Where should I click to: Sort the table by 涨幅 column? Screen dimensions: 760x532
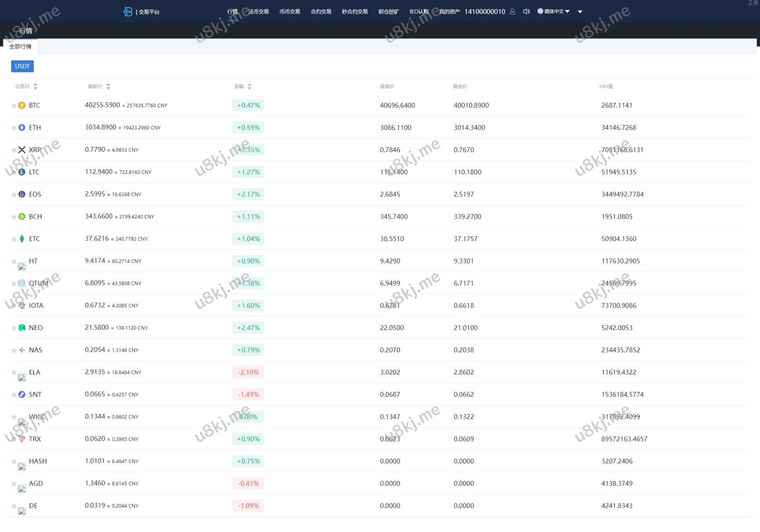point(249,86)
